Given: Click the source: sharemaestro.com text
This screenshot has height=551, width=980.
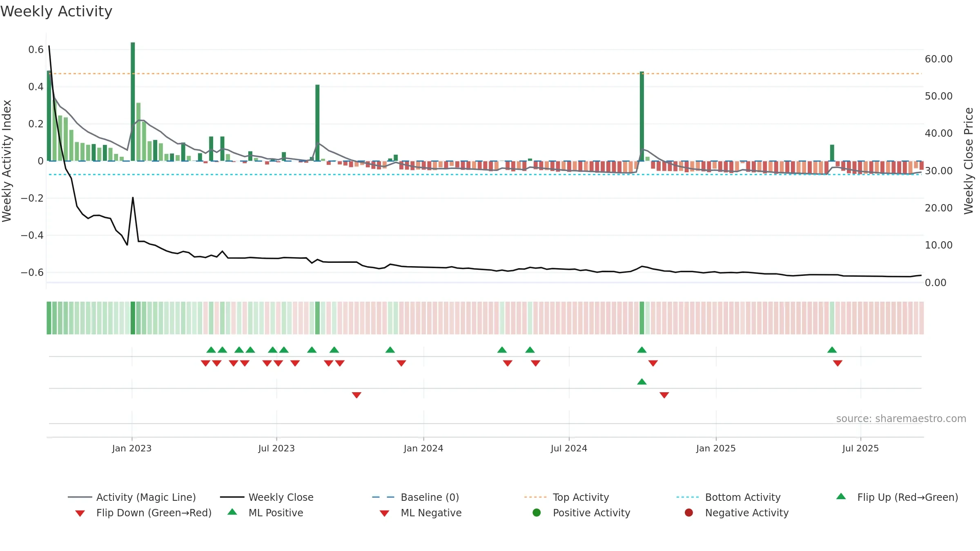Looking at the screenshot, I should (901, 419).
